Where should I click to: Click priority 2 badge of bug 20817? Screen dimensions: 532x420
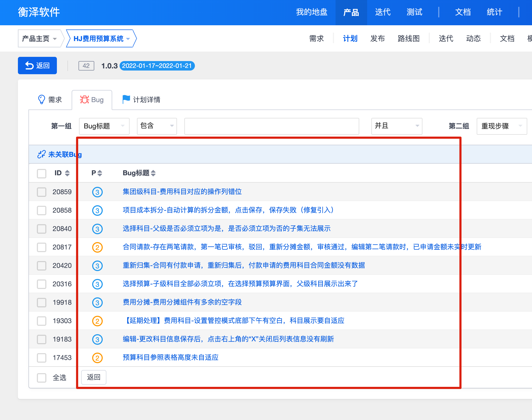click(97, 247)
